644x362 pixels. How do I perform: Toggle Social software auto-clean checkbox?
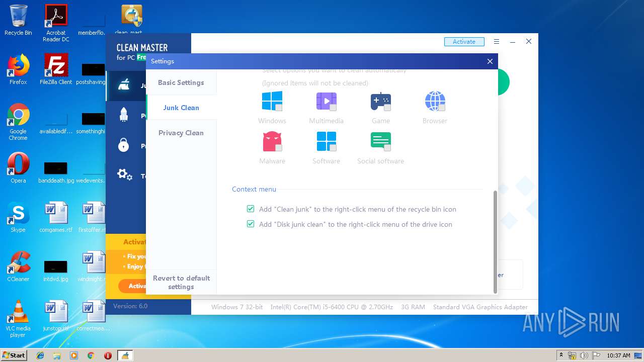coord(387,148)
